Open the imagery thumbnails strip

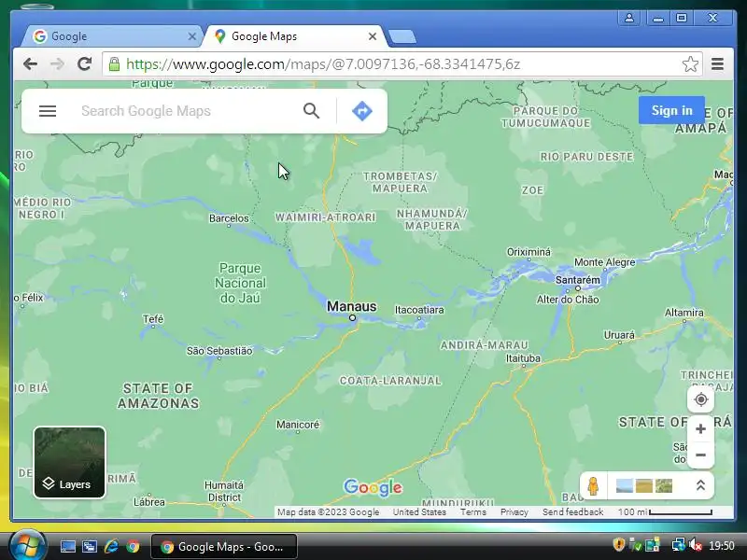coord(644,485)
